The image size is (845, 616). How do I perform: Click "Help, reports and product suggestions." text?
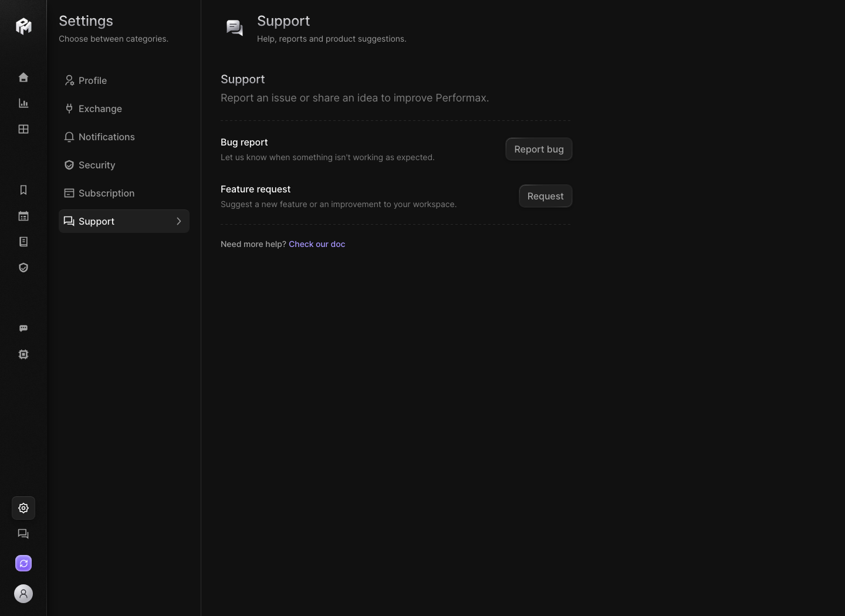pyautogui.click(x=332, y=39)
